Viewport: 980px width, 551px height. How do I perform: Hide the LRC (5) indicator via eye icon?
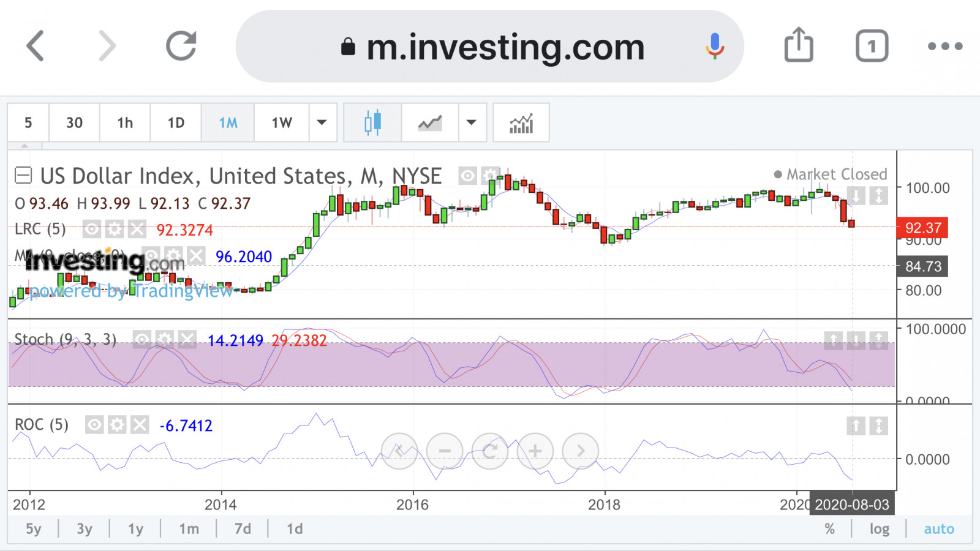pos(91,230)
